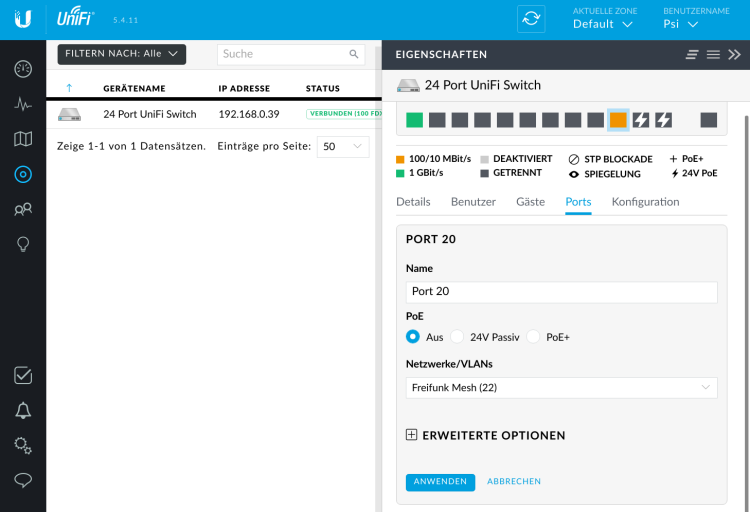Click the GETRENNT legend entry
The width and height of the screenshot is (750, 512).
pos(511,173)
